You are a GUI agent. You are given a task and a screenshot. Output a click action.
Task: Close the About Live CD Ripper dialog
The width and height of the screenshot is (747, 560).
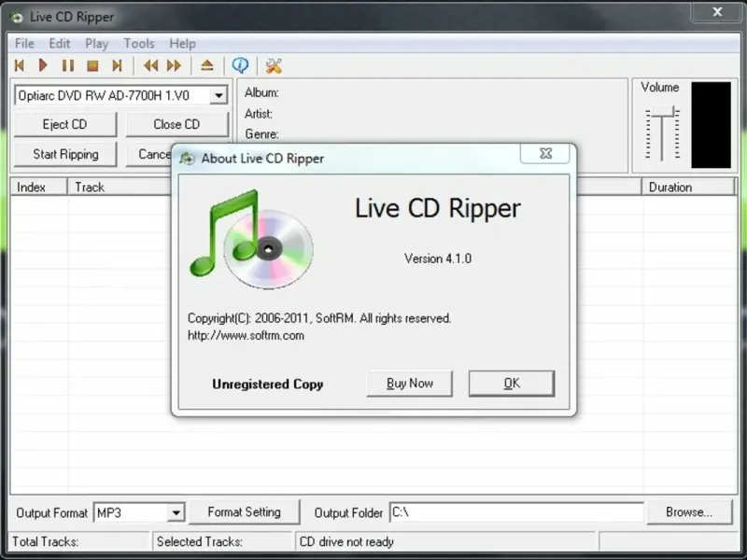pyautogui.click(x=545, y=153)
